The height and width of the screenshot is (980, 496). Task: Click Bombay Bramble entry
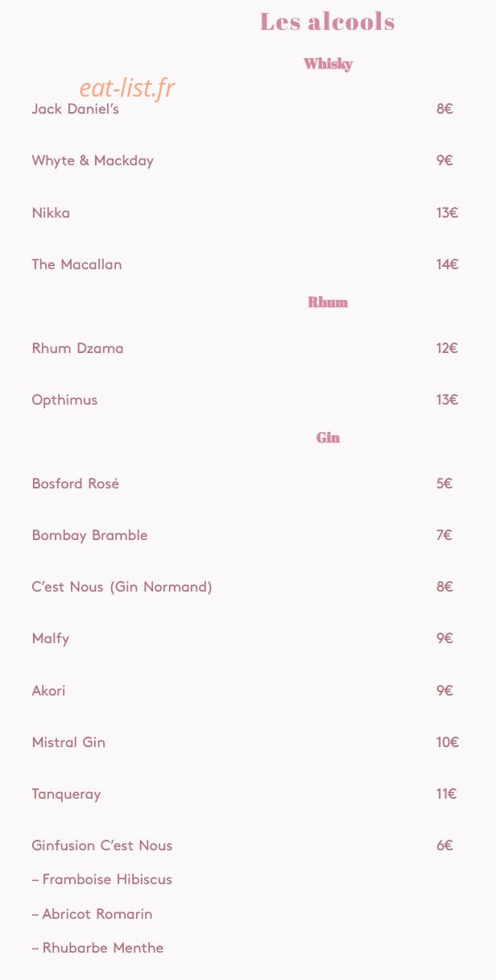pyautogui.click(x=90, y=535)
